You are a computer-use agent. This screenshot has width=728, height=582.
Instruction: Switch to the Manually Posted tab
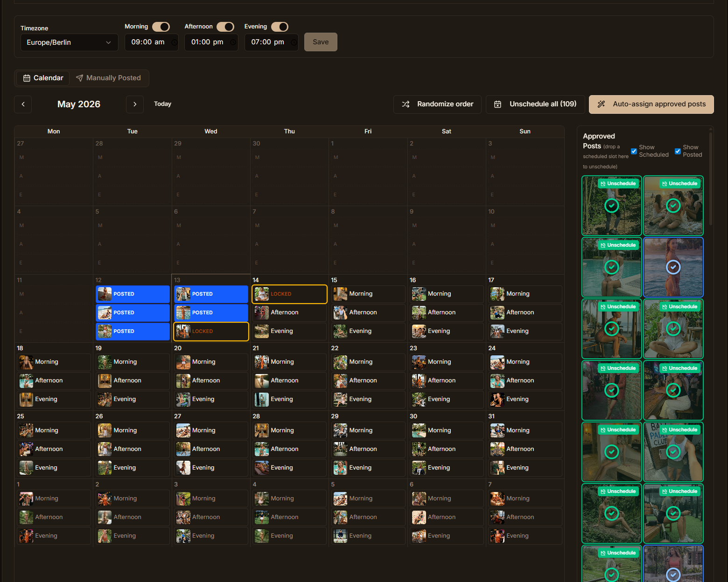pos(108,78)
